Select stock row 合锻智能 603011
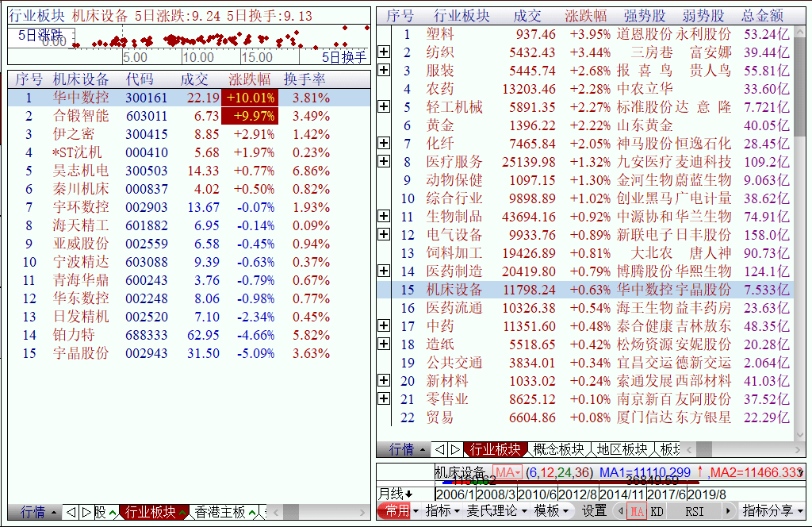This screenshot has width=812, height=527. point(189,116)
